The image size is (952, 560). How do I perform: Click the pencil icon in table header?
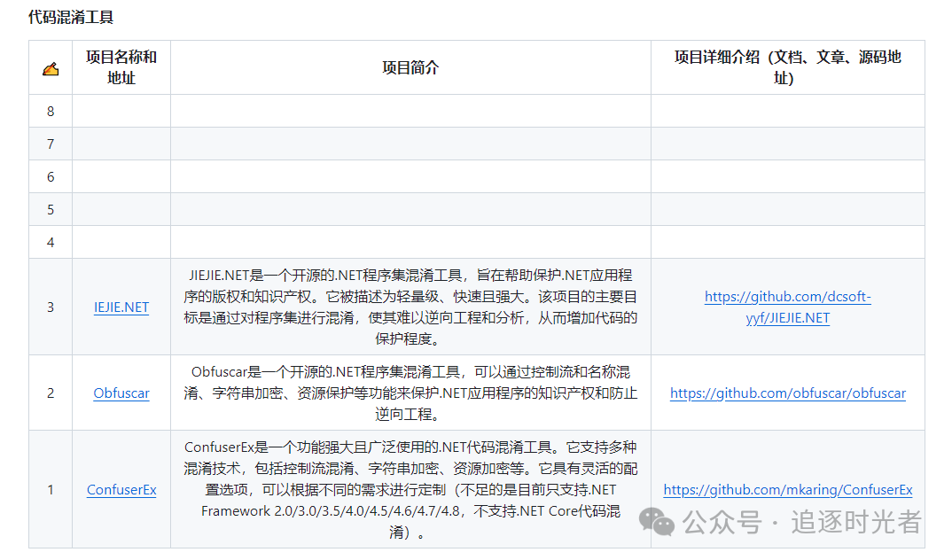coord(51,68)
